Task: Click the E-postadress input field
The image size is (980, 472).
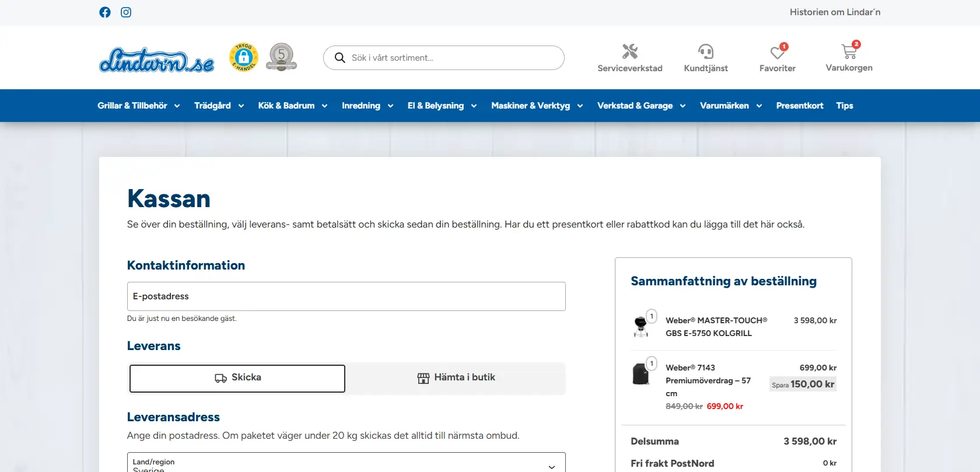Action: (x=346, y=296)
